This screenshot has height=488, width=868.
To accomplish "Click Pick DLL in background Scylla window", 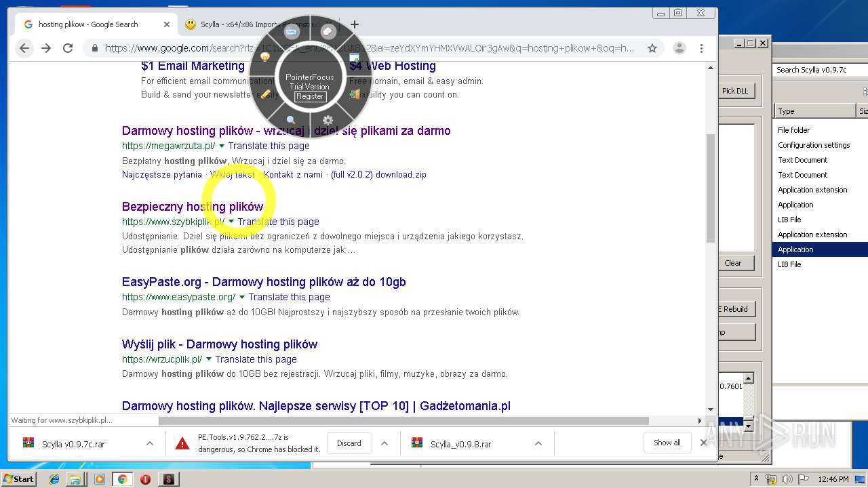I will 735,91.
